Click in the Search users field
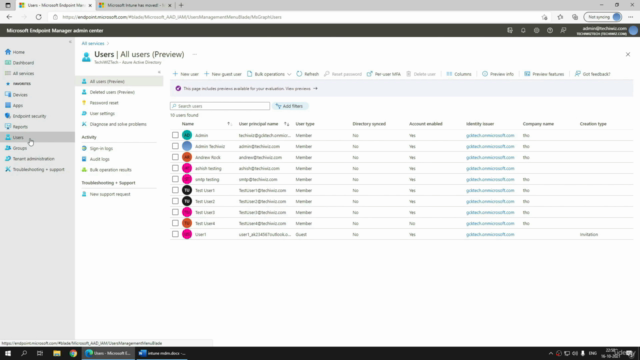This screenshot has width=640, height=360. tap(220, 106)
